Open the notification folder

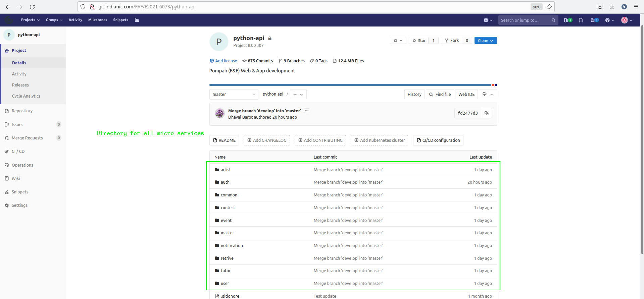232,246
